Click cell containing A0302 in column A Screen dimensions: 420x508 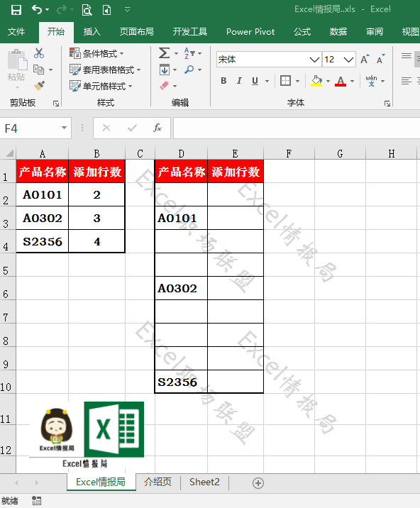[43, 218]
